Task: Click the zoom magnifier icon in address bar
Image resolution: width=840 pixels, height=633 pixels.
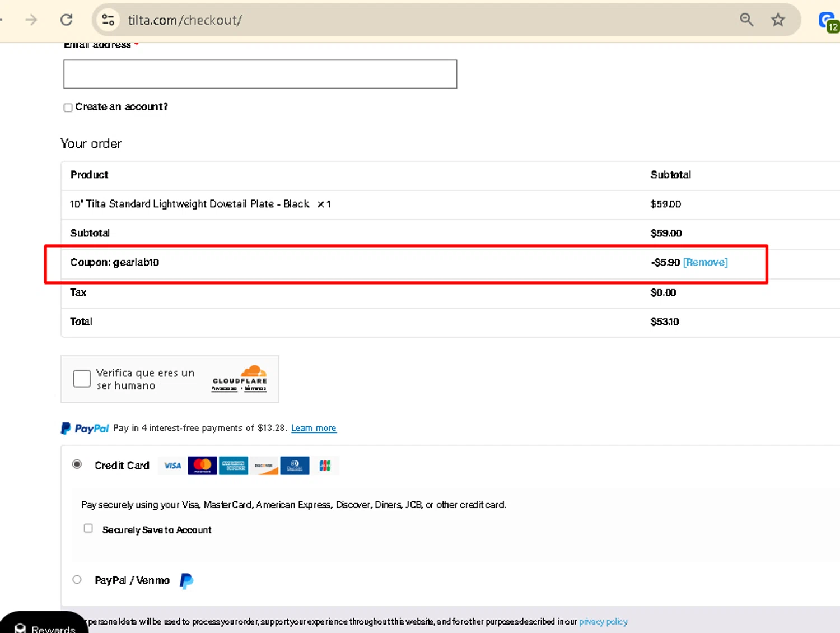Action: click(746, 20)
